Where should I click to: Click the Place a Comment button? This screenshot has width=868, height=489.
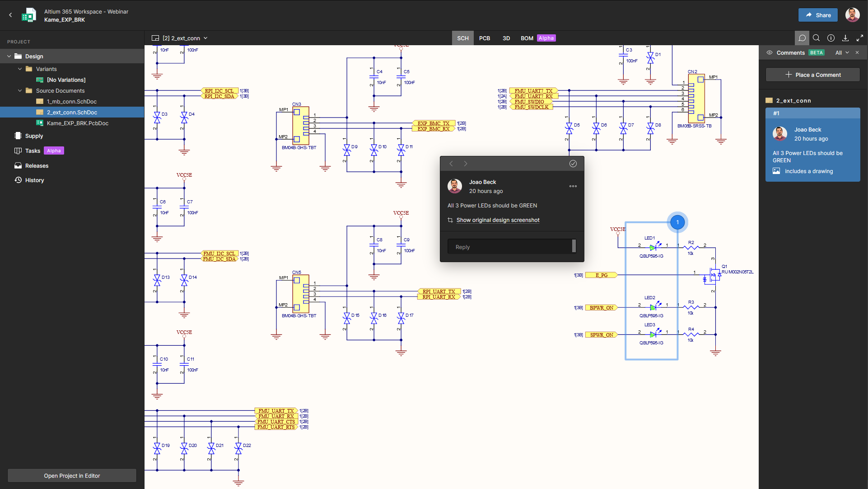(x=812, y=75)
